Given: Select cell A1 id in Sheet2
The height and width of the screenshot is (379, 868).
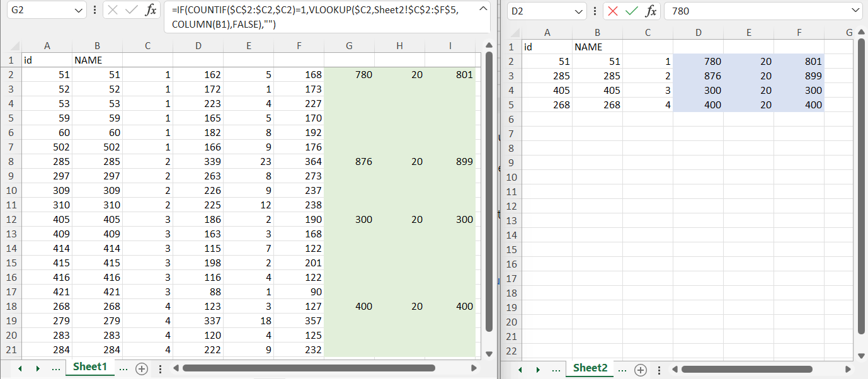Looking at the screenshot, I should 547,47.
